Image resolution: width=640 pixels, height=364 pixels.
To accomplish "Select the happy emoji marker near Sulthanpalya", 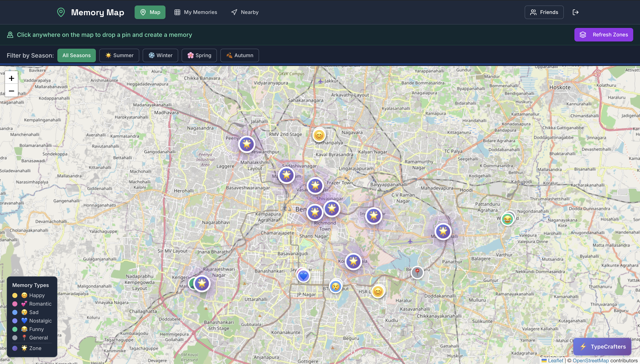I will 319,135.
